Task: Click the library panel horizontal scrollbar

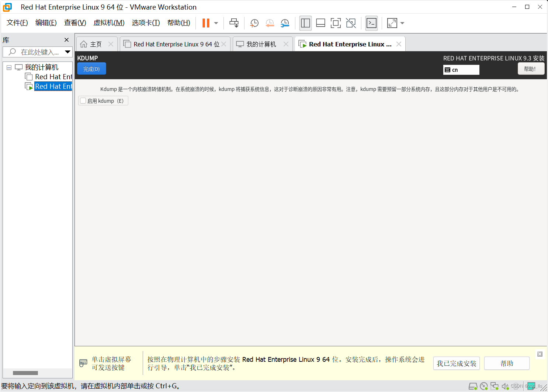Action: [x=25, y=373]
